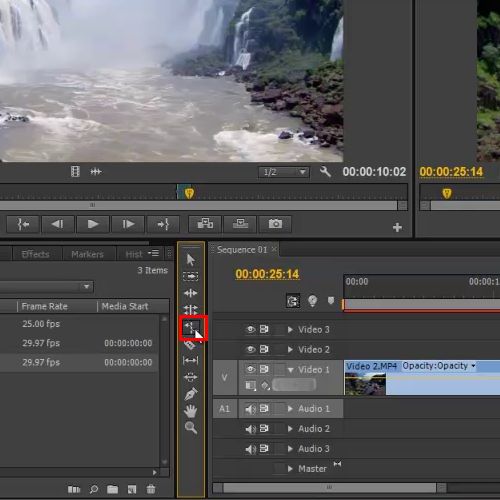Select the Track Select tool
The image size is (500, 500).
pyautogui.click(x=190, y=276)
